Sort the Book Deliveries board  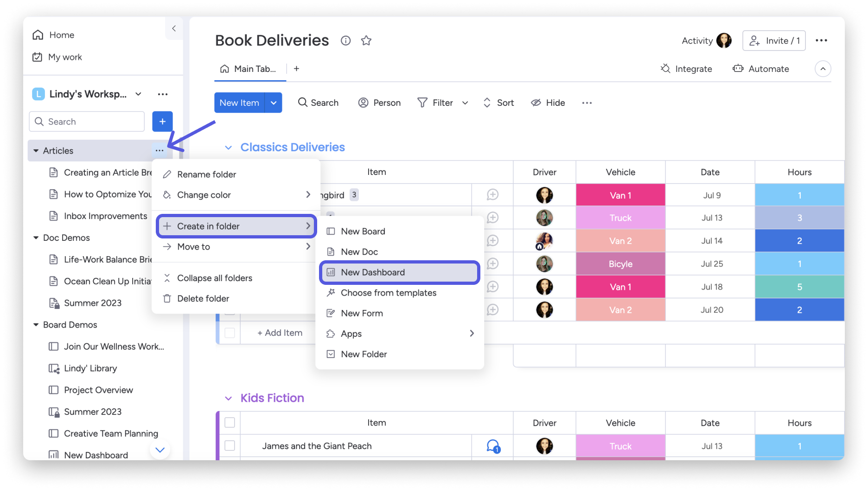[x=498, y=103]
